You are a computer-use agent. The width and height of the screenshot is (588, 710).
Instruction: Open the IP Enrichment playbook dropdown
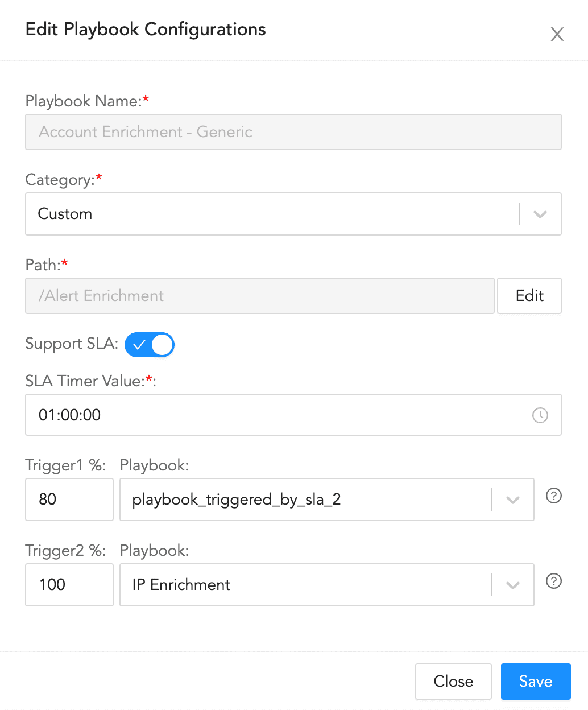[327, 585]
